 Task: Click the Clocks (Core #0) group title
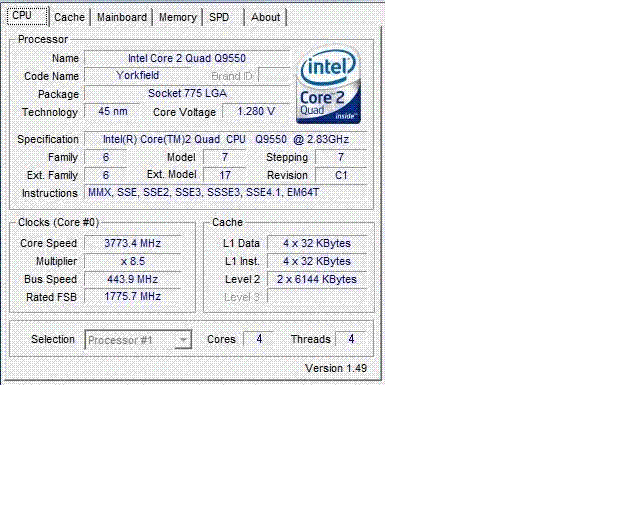(x=58, y=223)
